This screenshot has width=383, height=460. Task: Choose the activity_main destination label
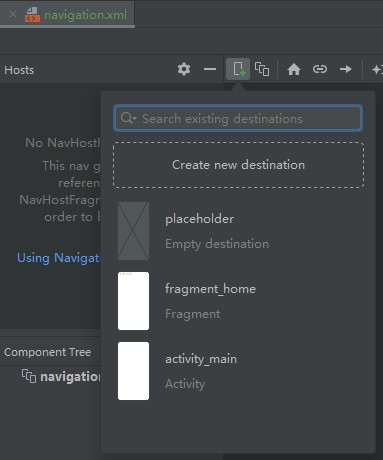tap(201, 359)
